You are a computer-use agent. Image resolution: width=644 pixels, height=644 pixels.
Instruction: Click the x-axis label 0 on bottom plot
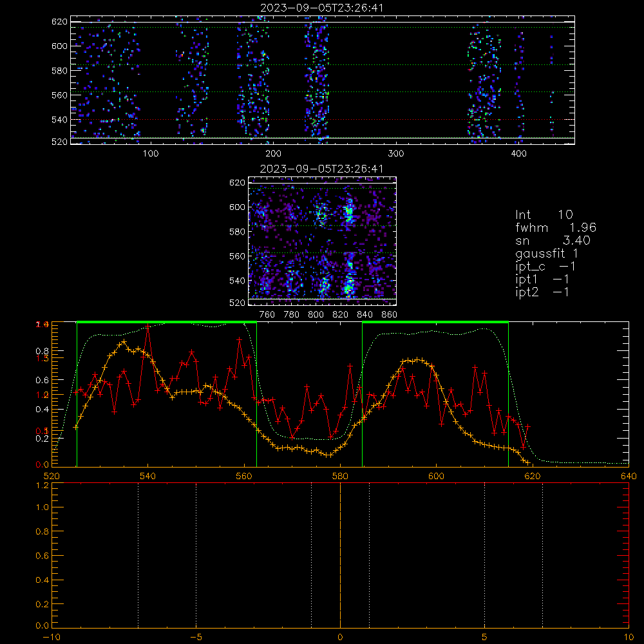pos(340,638)
